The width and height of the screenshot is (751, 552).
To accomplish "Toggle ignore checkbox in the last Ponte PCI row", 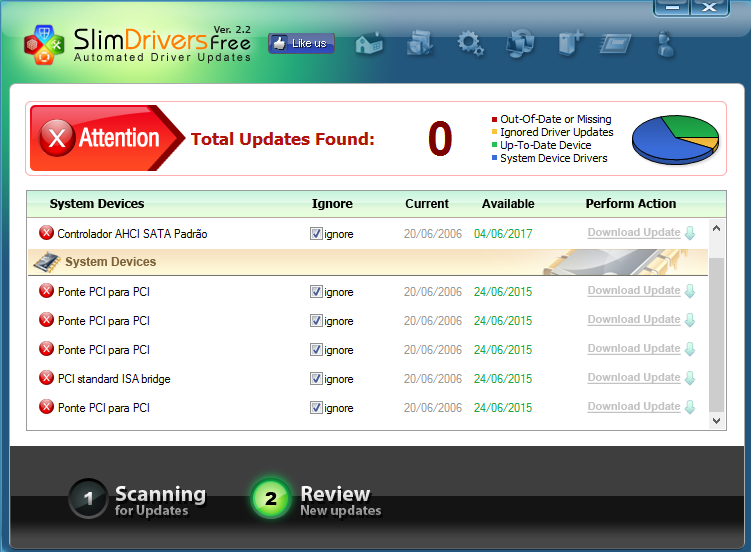I will click(x=316, y=408).
